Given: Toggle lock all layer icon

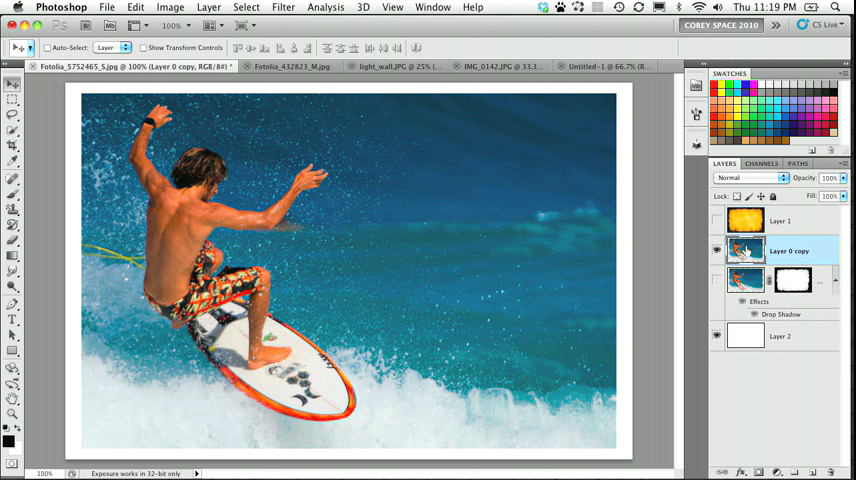Looking at the screenshot, I should click(773, 197).
